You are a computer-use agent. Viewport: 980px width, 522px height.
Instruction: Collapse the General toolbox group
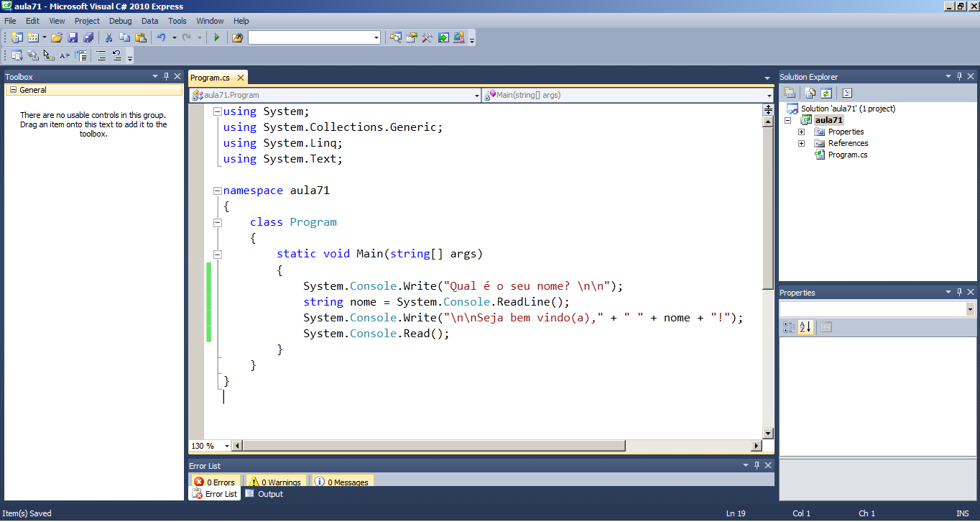click(x=13, y=90)
